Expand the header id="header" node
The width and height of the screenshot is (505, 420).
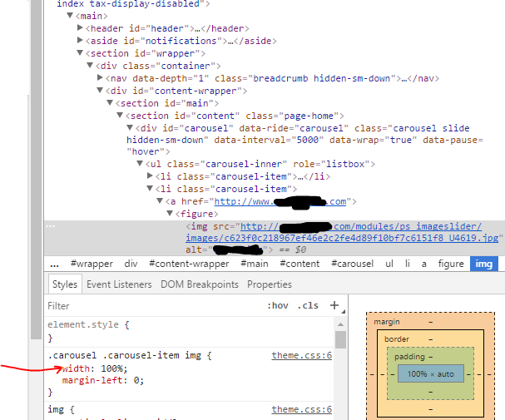(80, 27)
